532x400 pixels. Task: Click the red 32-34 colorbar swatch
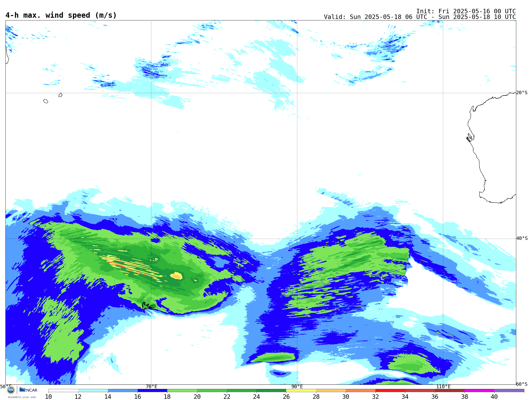390,390
